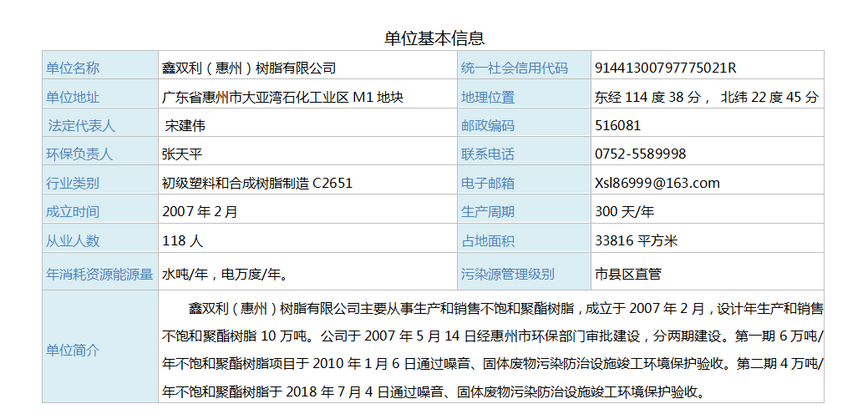868x419 pixels.
Task: Select industry value 初级塑料和合成树脂制造 C2651
Action: pyautogui.click(x=257, y=183)
